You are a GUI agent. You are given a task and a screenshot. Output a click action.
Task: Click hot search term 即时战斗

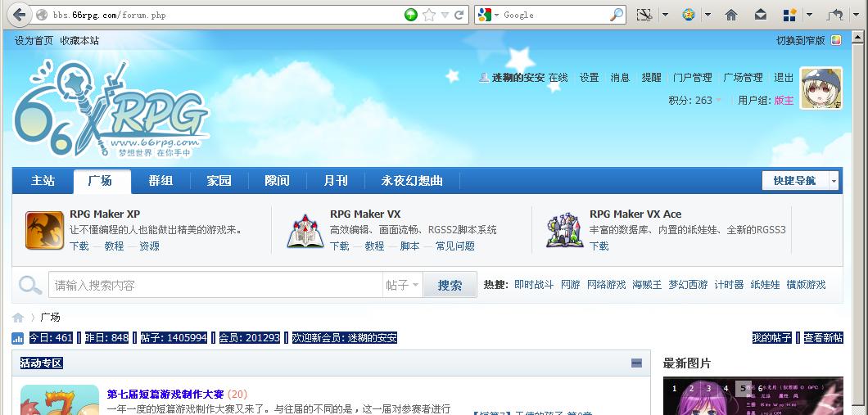point(534,284)
